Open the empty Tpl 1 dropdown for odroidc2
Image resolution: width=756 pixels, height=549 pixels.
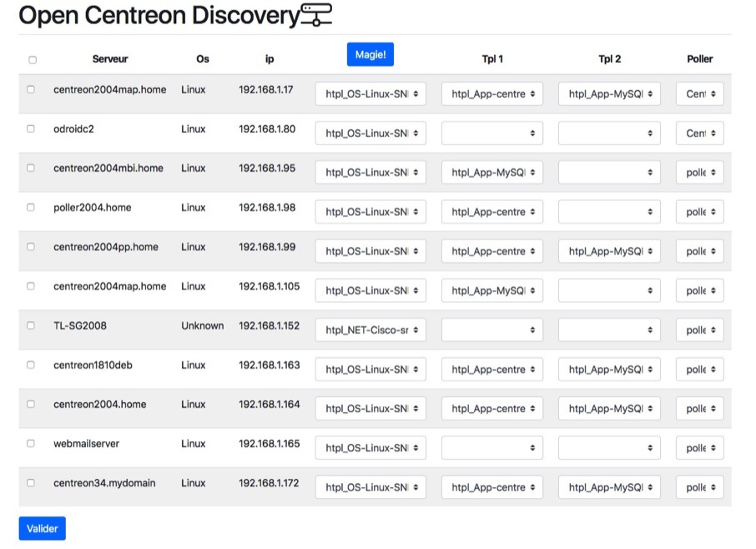(x=491, y=133)
